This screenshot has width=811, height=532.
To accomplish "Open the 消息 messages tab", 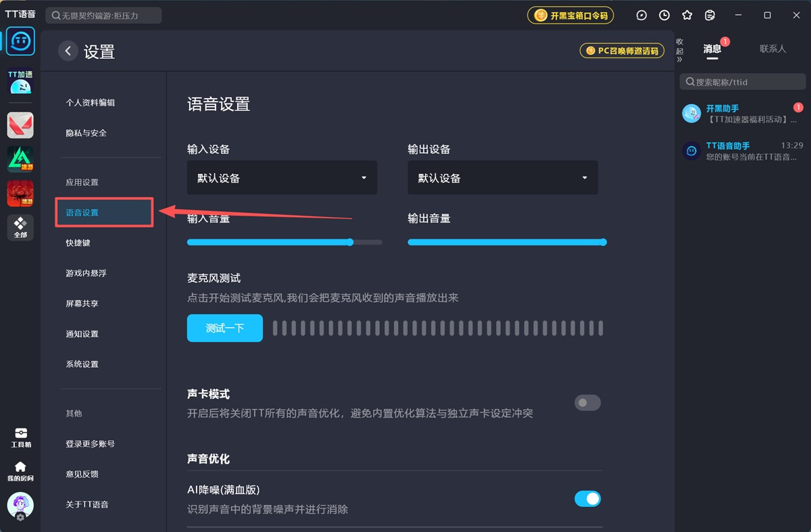I will point(712,48).
